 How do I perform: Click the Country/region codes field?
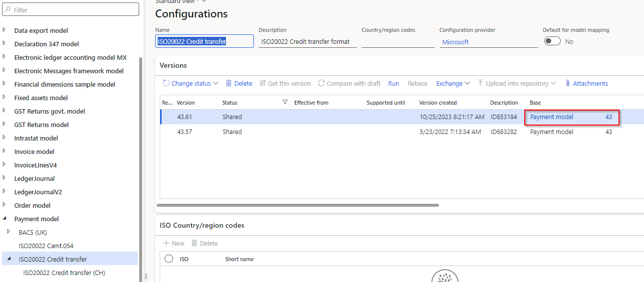[398, 41]
